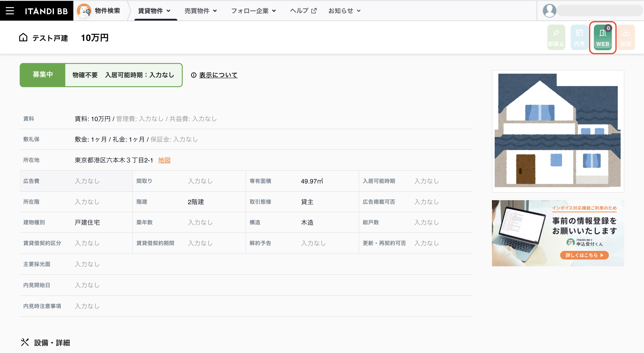Click the 物確不要 status text
Image resolution: width=644 pixels, height=353 pixels.
click(x=85, y=75)
